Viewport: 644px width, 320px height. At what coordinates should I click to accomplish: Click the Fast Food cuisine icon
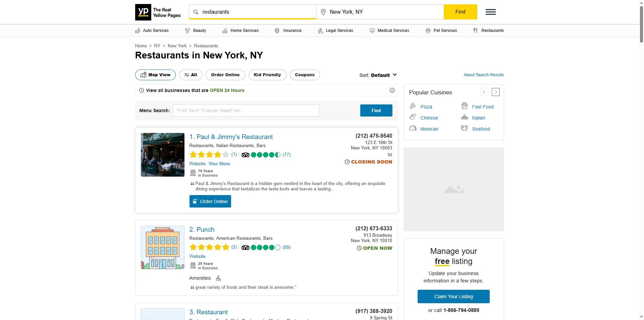click(x=464, y=106)
